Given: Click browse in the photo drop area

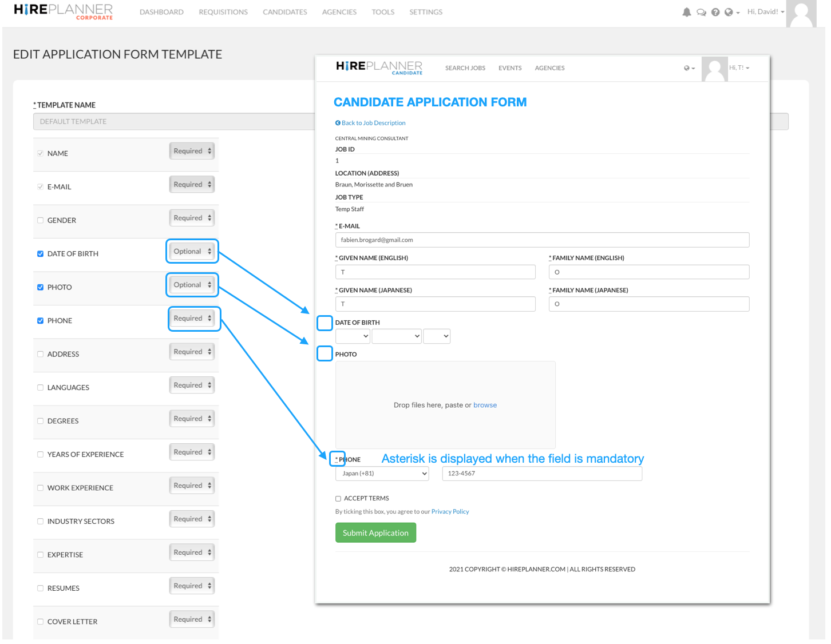Looking at the screenshot, I should (x=485, y=405).
